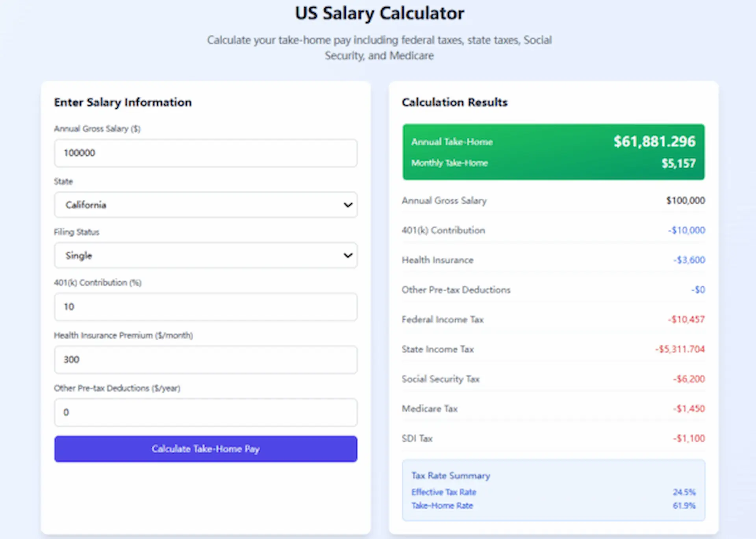Screen dimensions: 756x539
Task: Click the US Salary Calculator title
Action: pos(379,13)
